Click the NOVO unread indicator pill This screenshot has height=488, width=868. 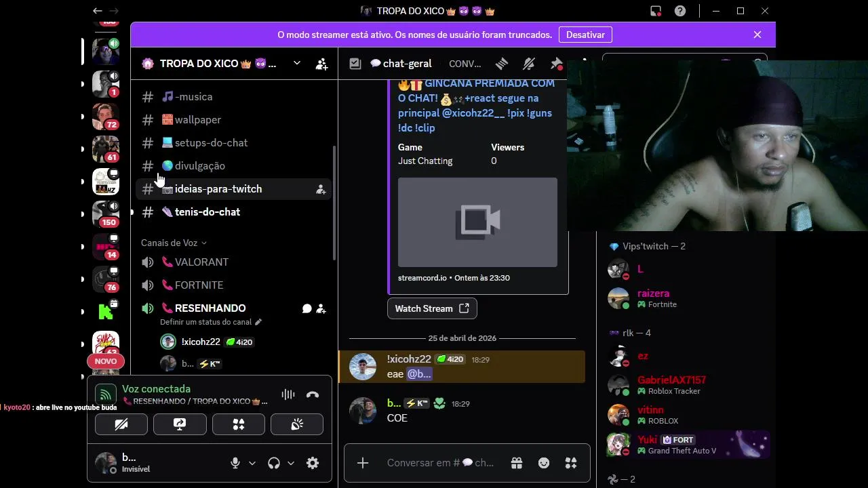(106, 361)
